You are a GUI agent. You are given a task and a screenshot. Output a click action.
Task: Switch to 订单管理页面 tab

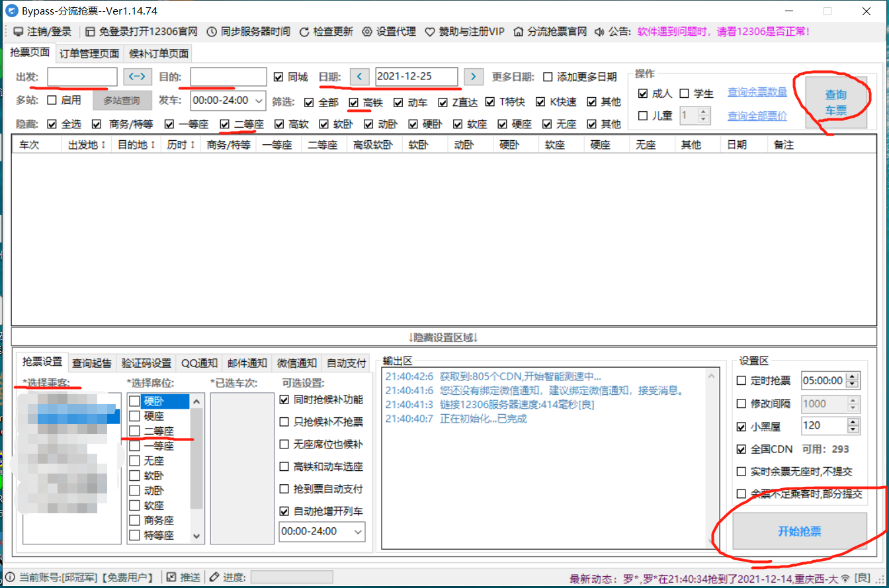89,54
